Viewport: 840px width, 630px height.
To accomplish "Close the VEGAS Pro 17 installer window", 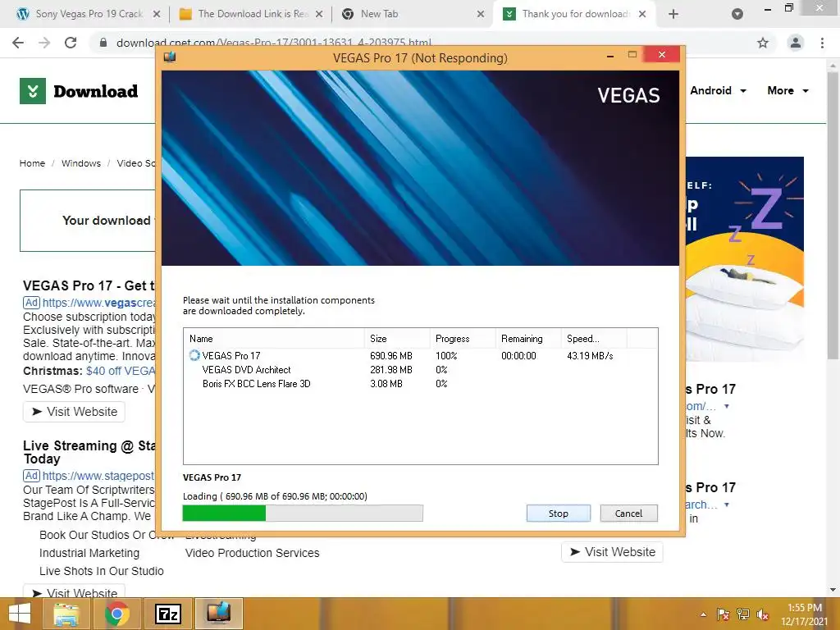I will (662, 55).
